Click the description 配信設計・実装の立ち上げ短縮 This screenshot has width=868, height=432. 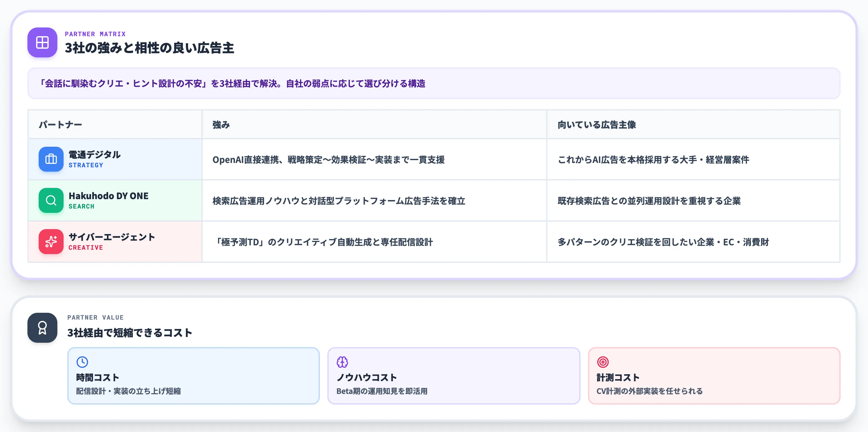[x=128, y=391]
